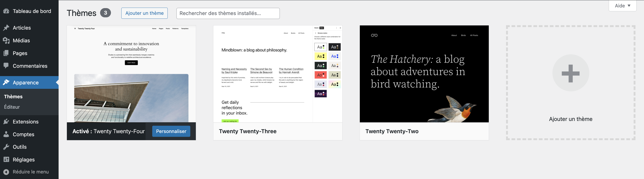Viewport: 644px width, 179px height.
Task: Click the Thèmes page heading
Action: point(81,13)
